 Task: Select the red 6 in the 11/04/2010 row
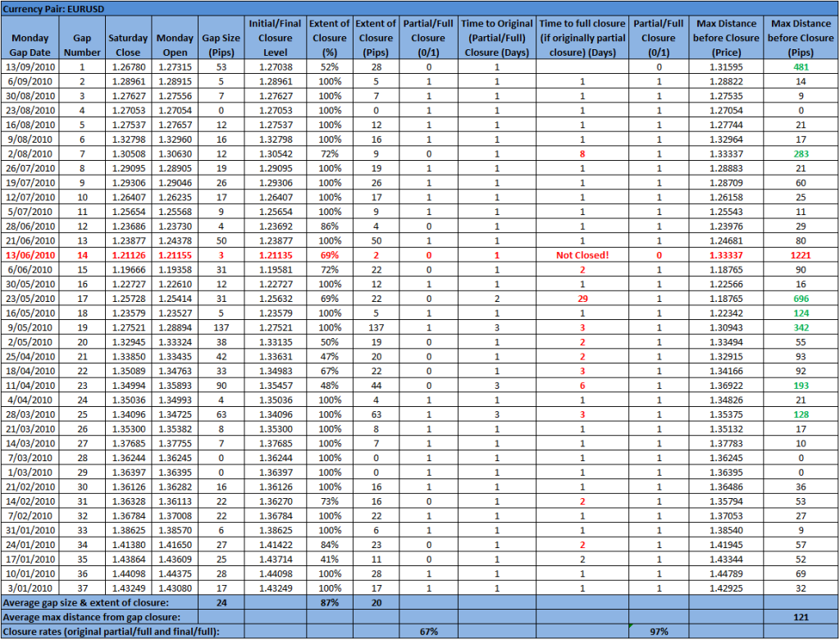click(x=582, y=386)
